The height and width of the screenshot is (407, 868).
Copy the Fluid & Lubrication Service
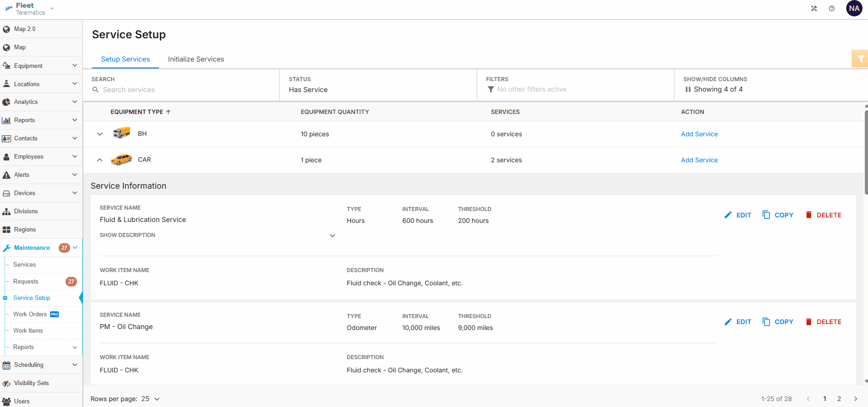tap(778, 215)
